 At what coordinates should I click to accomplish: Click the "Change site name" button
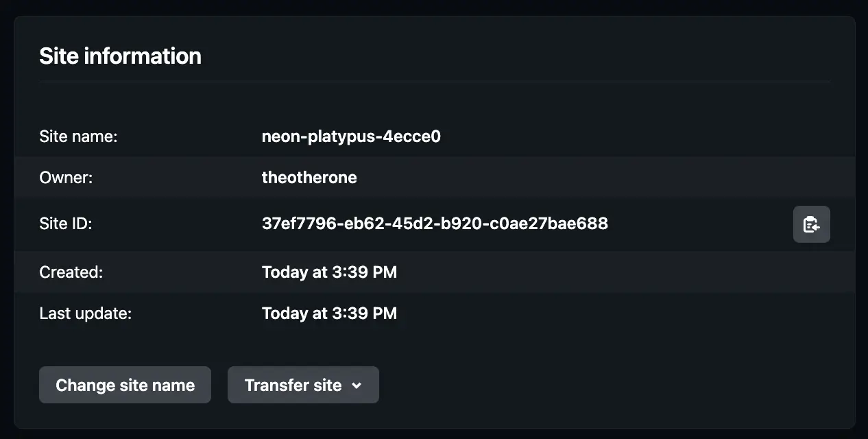(x=125, y=385)
